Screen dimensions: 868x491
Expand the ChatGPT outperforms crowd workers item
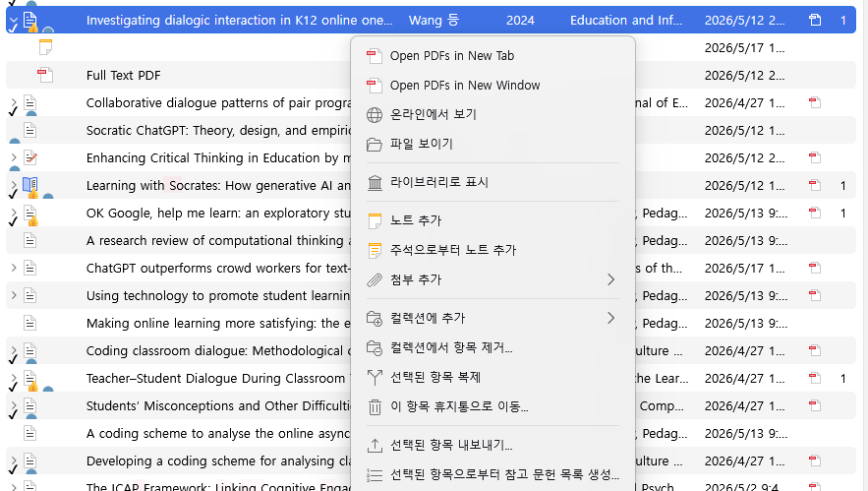(x=14, y=268)
